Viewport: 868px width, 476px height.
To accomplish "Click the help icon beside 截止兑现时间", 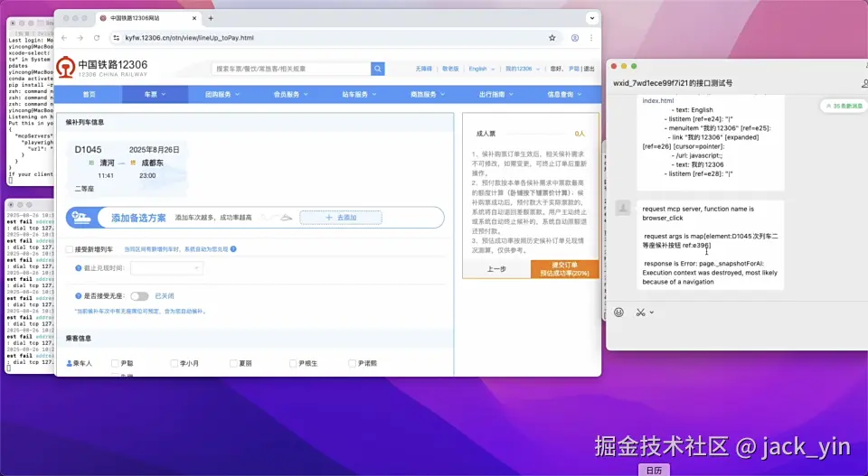I will (x=78, y=268).
